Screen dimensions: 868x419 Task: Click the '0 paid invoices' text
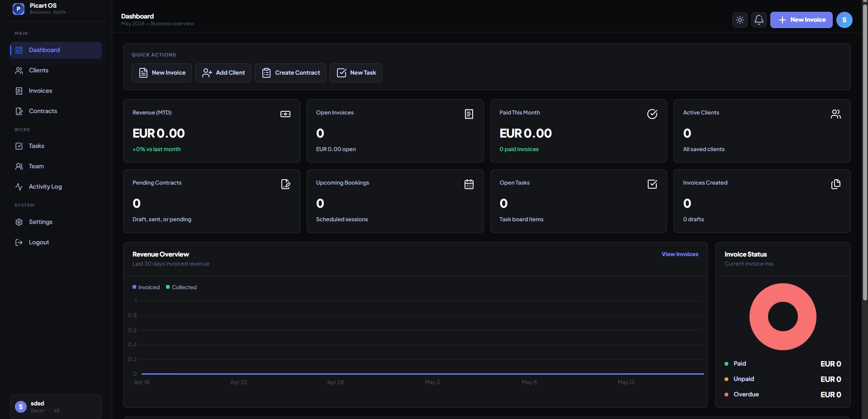(519, 149)
